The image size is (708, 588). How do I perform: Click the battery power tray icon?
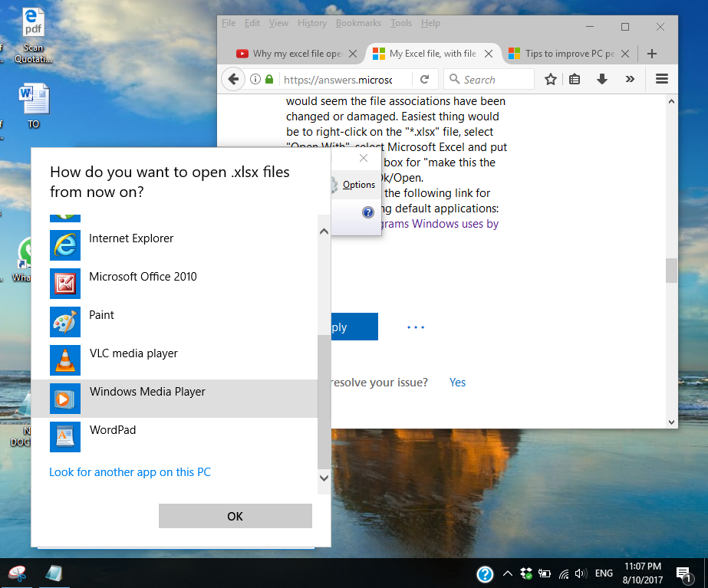point(545,573)
